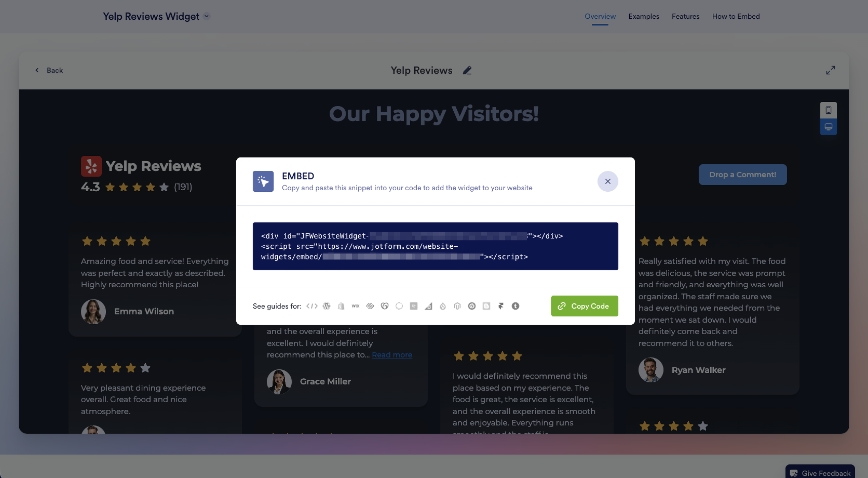Viewport: 868px width, 478px height.
Task: Open the Framer embed guide icon
Action: pyautogui.click(x=501, y=306)
